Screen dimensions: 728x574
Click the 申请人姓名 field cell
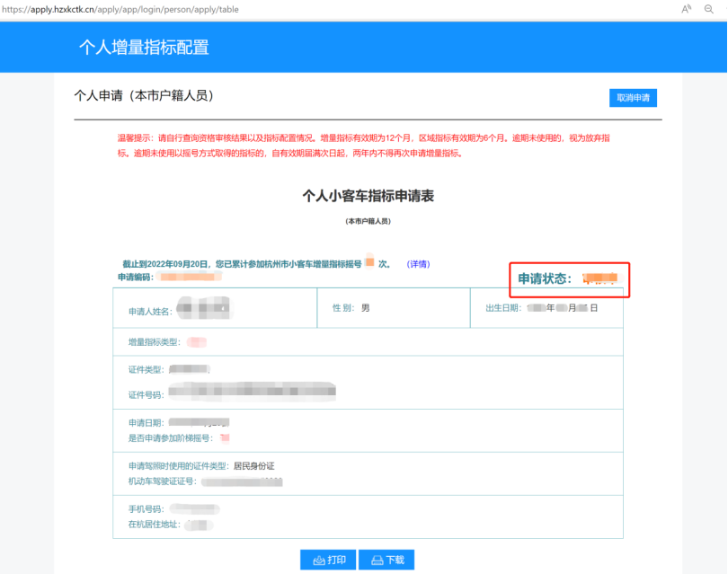pos(215,309)
